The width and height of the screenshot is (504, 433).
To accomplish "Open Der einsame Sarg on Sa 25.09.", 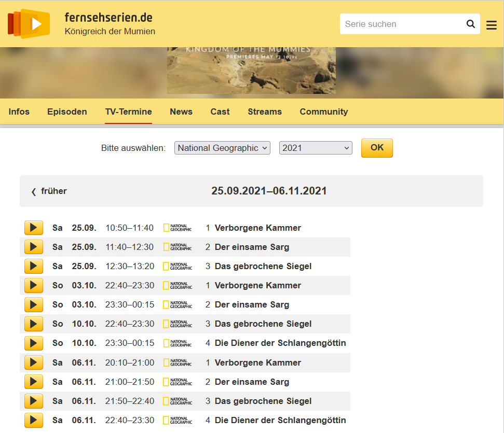I will [x=252, y=247].
